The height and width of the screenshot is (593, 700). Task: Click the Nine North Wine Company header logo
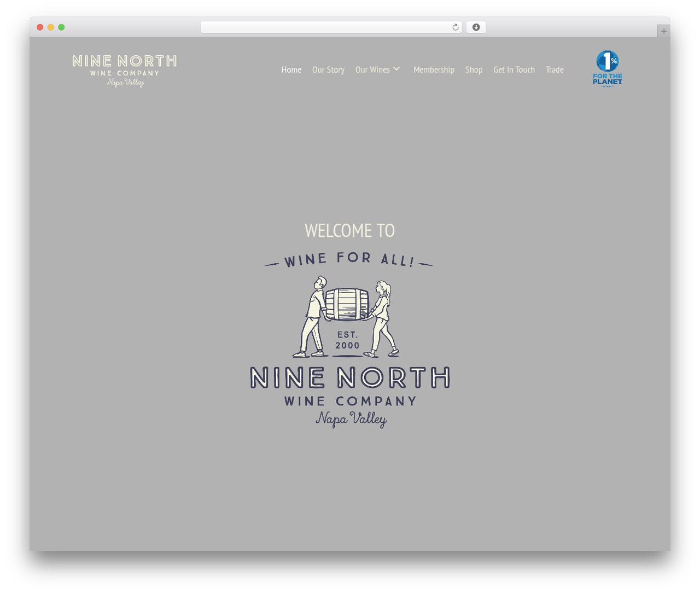click(124, 71)
